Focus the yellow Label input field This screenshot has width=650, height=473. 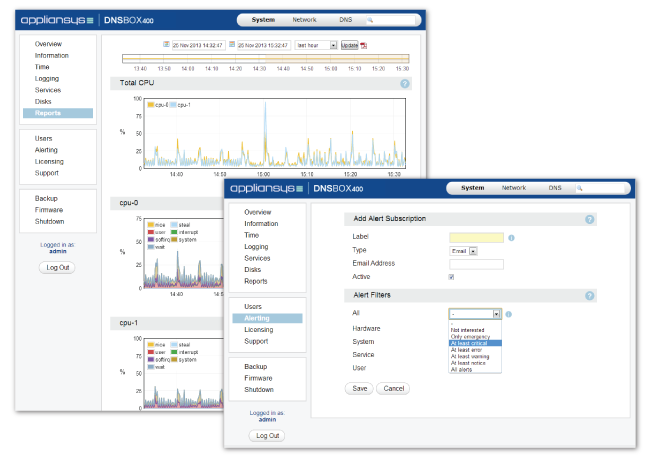coord(476,238)
